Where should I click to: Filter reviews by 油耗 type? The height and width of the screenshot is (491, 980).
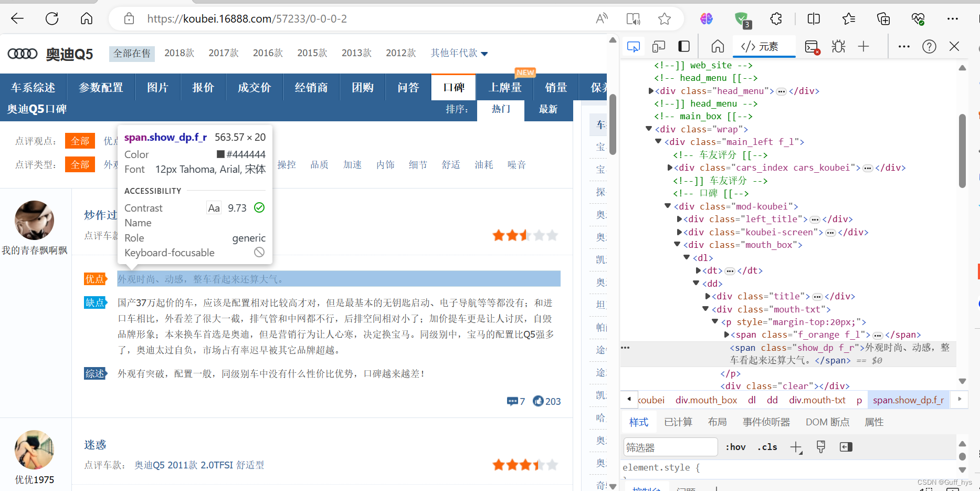click(483, 165)
